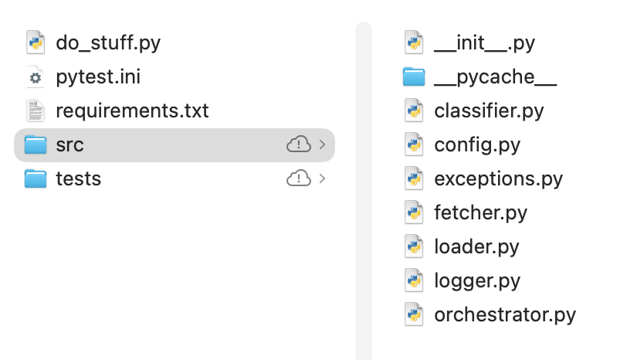Screen dimensions: 644x360
Task: Click the cloud warning icon beside src
Action: point(298,144)
